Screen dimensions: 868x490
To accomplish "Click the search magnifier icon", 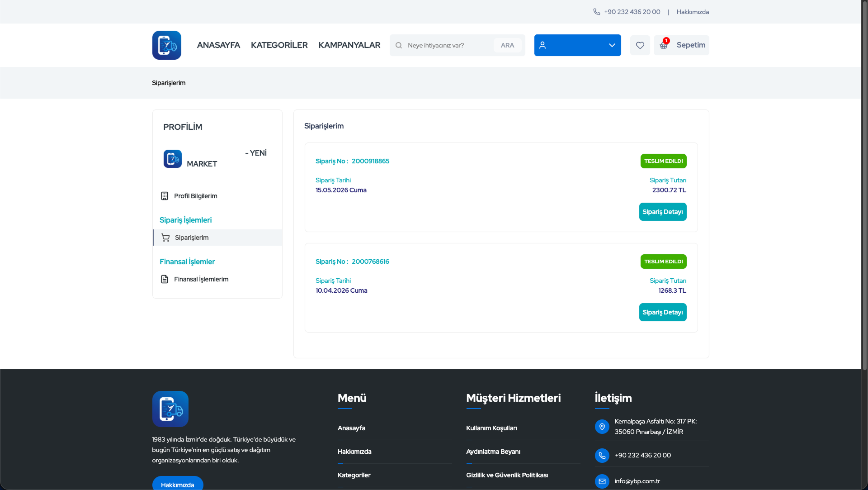I will point(399,45).
